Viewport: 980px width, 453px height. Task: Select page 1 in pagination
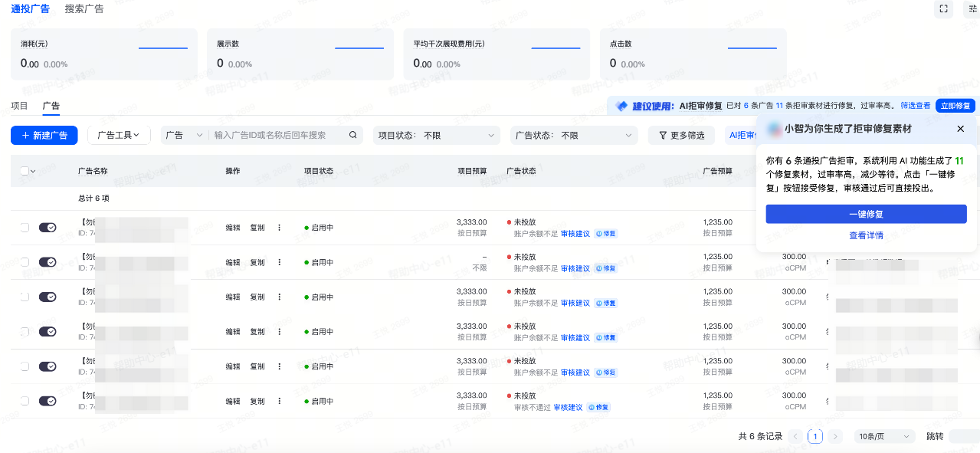(x=815, y=436)
